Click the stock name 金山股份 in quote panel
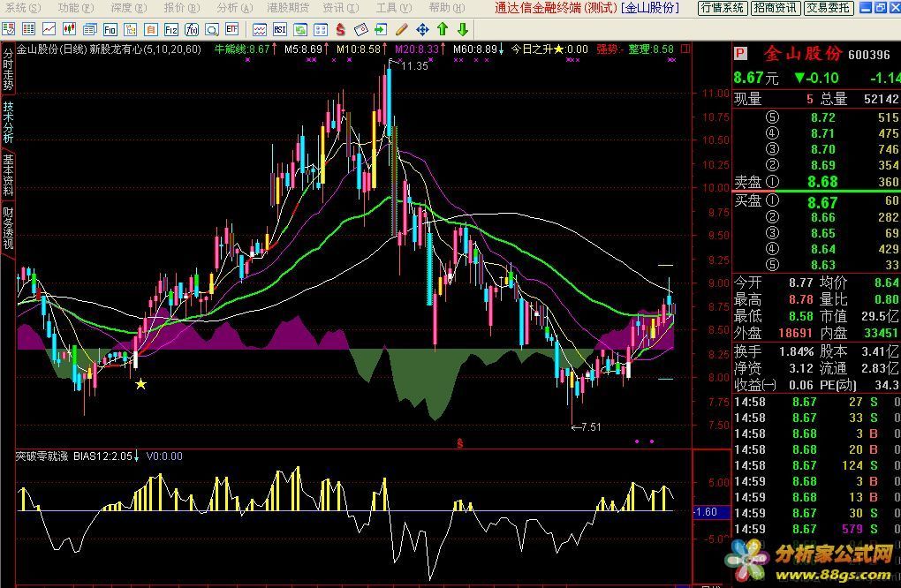901x588 pixels. click(802, 55)
